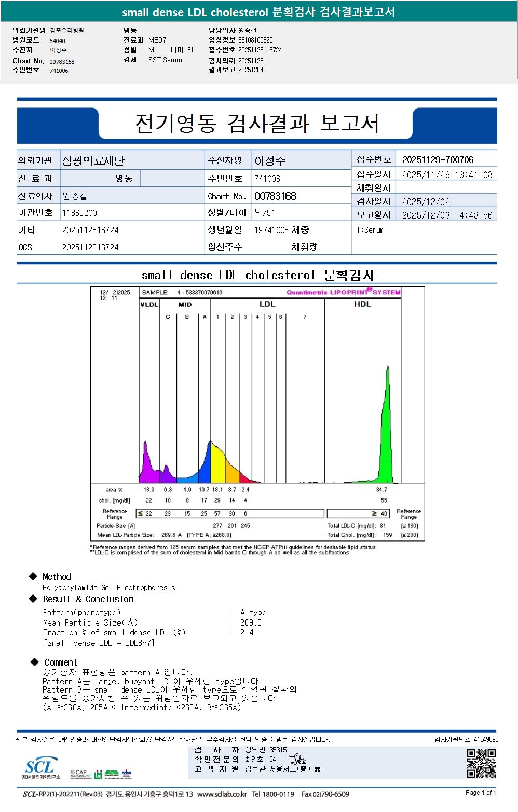Click Total LDL-C value 81
518x812 pixels.
pos(383,526)
